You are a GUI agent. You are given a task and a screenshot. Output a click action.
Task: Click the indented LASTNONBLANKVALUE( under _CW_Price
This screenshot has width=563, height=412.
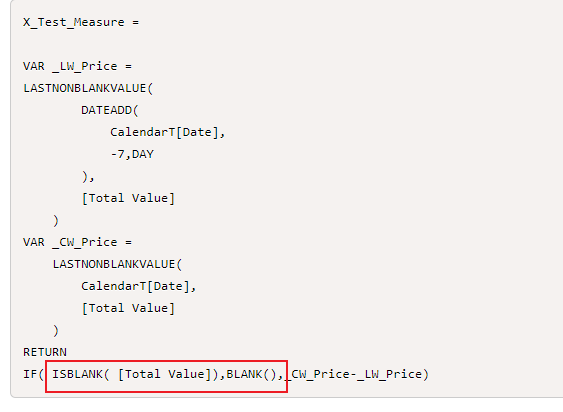point(117,264)
